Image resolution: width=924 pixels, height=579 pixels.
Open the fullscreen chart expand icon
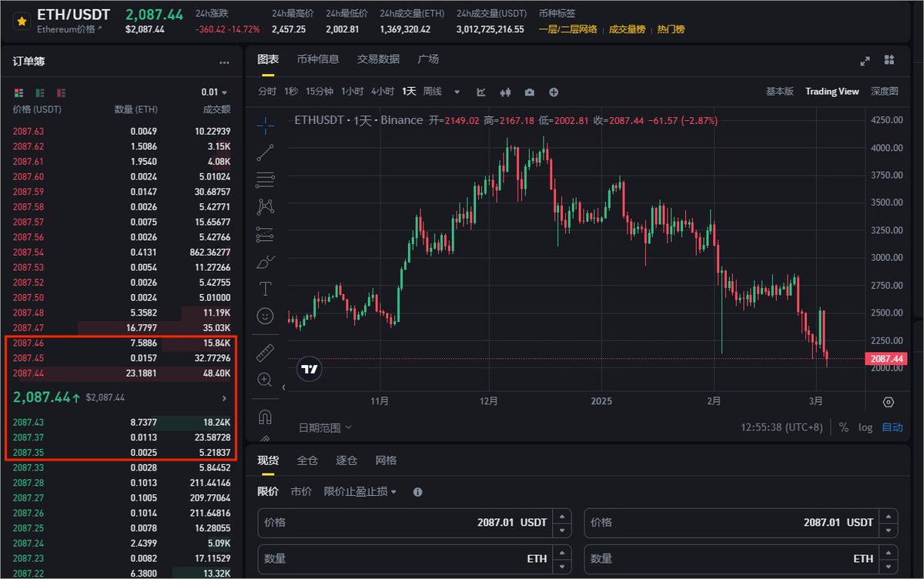865,60
